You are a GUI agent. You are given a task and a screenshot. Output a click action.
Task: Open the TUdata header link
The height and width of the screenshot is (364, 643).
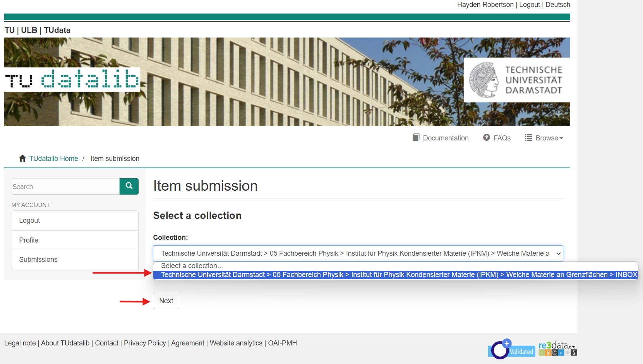click(57, 30)
